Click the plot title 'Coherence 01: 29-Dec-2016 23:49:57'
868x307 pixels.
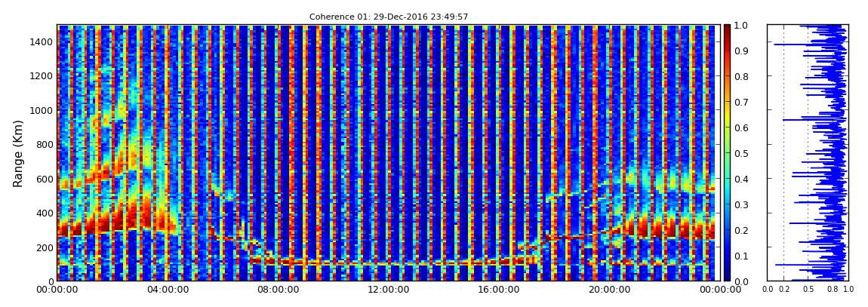(x=389, y=17)
